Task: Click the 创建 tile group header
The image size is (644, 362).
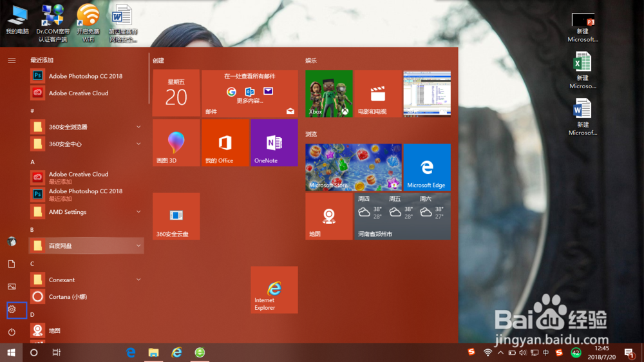Action: coord(158,61)
